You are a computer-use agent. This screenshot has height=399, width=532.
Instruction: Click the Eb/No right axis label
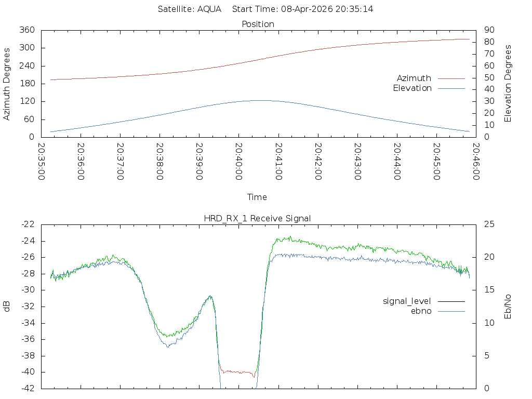(508, 307)
